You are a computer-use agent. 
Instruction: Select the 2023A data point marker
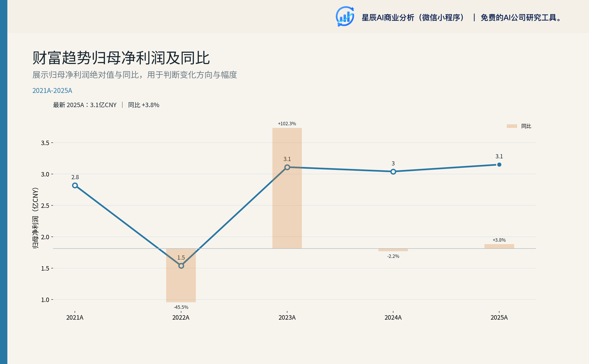click(287, 167)
